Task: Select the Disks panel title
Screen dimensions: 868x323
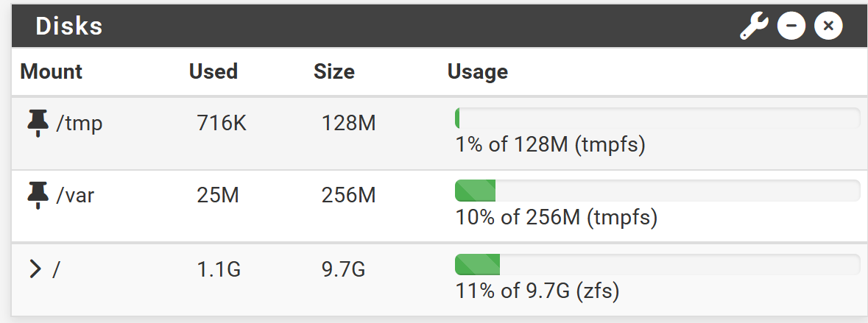Action: [x=69, y=26]
